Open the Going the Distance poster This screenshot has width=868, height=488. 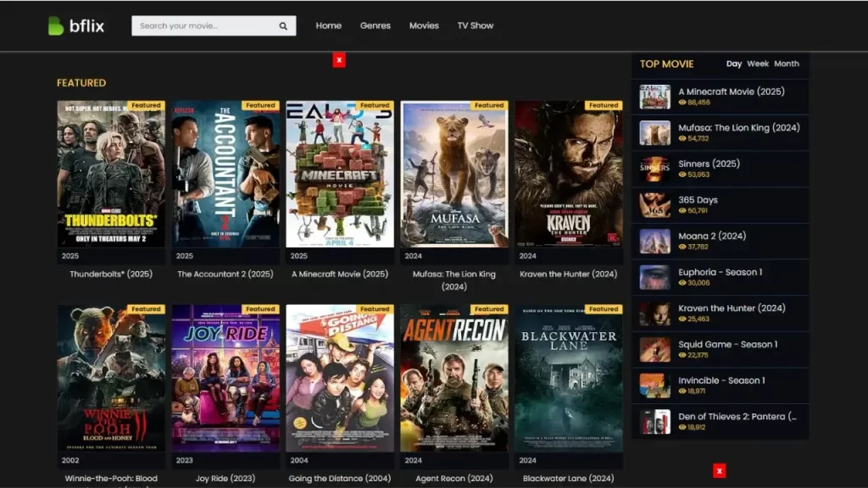pyautogui.click(x=340, y=378)
